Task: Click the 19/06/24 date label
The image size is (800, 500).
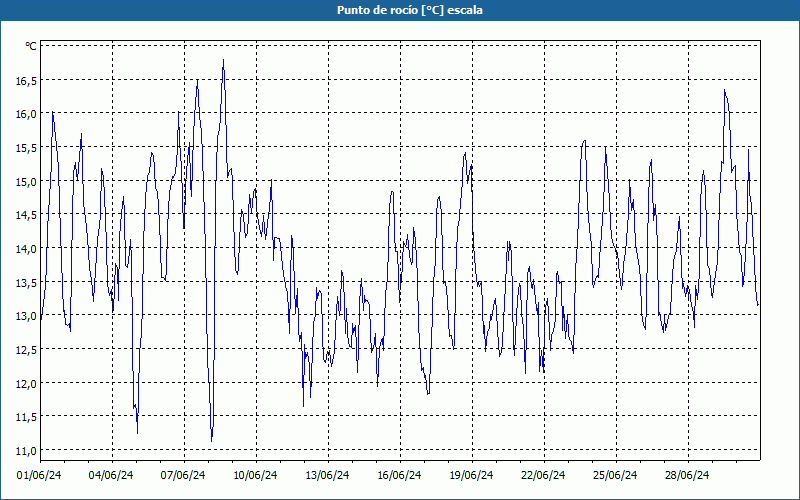Action: click(x=471, y=475)
